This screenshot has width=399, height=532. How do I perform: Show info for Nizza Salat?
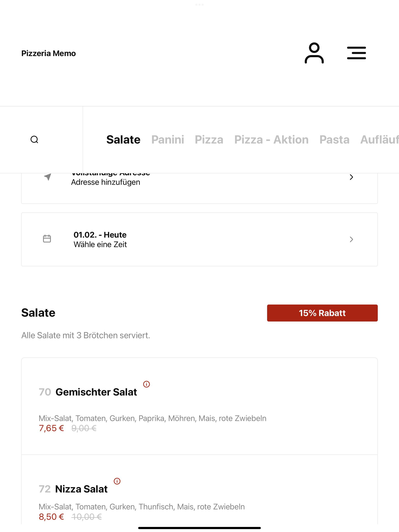pyautogui.click(x=117, y=481)
